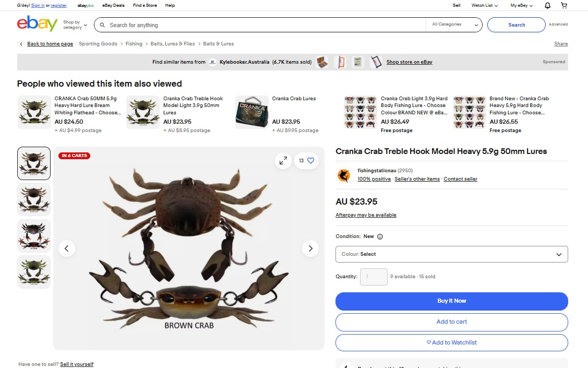The width and height of the screenshot is (588, 368).
Task: Open Colour Select dropdown
Action: (x=451, y=254)
